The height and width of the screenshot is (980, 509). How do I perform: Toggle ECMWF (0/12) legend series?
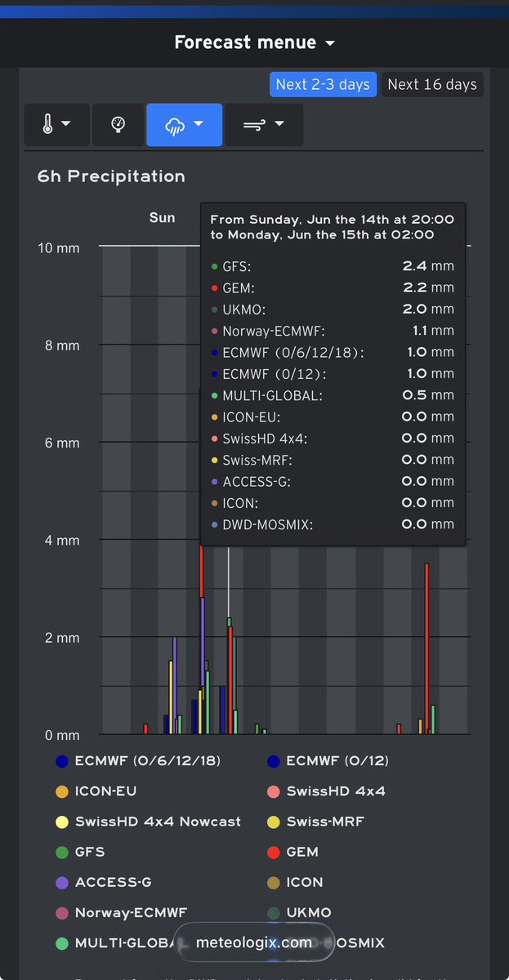[328, 760]
